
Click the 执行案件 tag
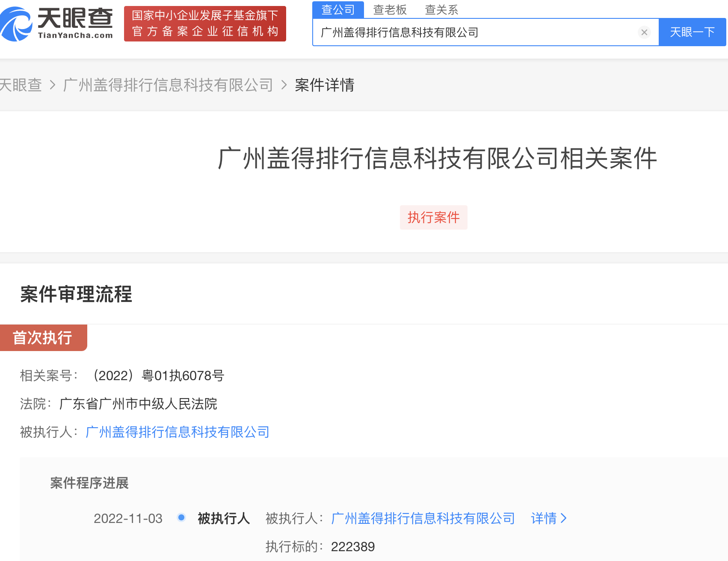click(x=433, y=218)
